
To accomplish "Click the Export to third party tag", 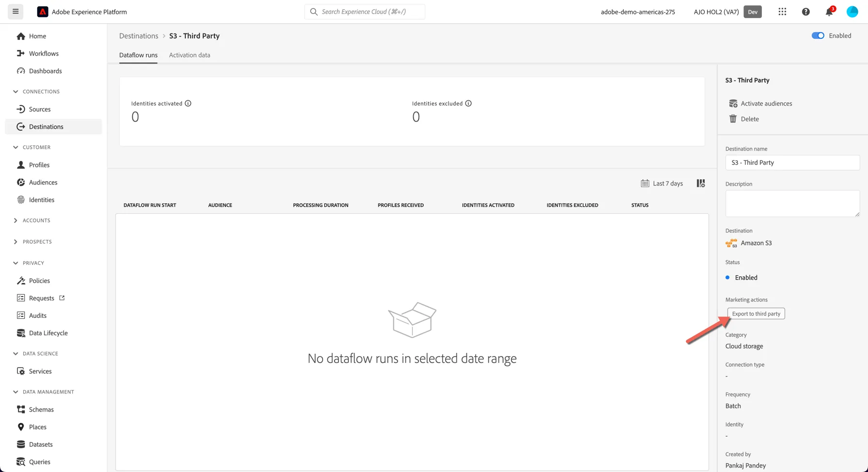I will [x=756, y=314].
